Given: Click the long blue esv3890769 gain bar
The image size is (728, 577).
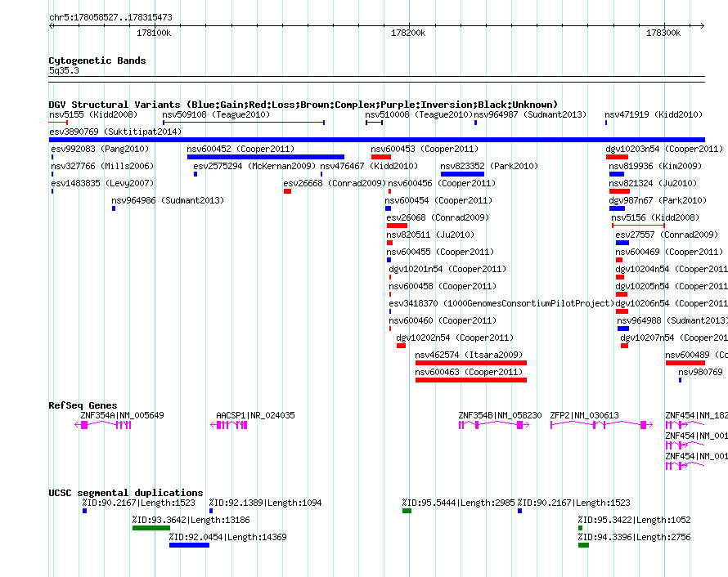Looking at the screenshot, I should point(377,140).
